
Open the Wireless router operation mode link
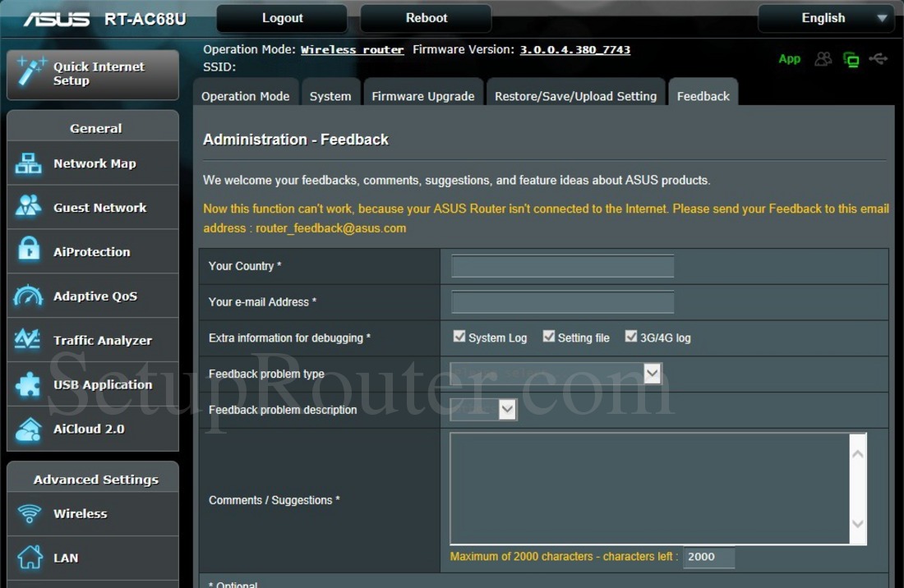tap(353, 49)
